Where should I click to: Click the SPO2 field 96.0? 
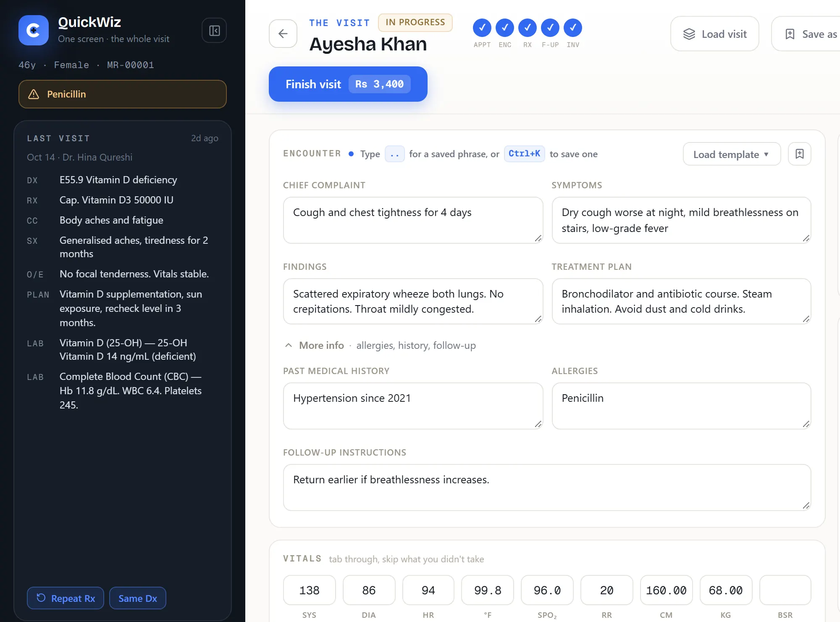pos(547,590)
